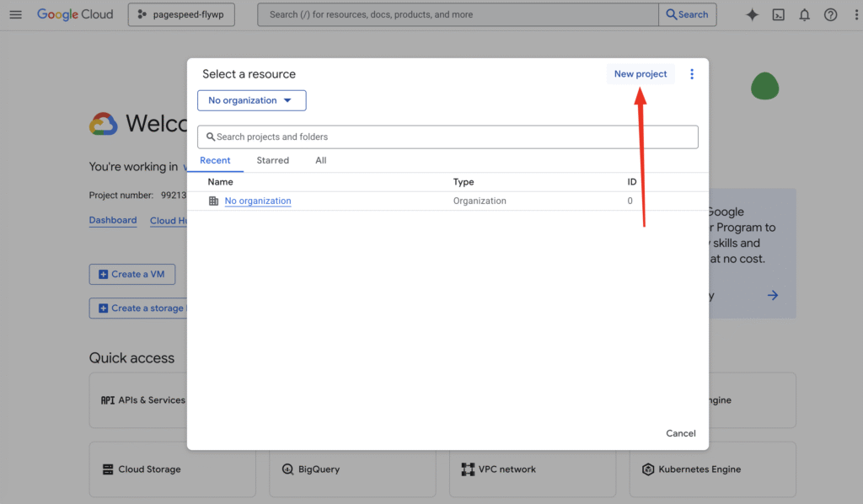
Task: Click the New project button
Action: (640, 74)
